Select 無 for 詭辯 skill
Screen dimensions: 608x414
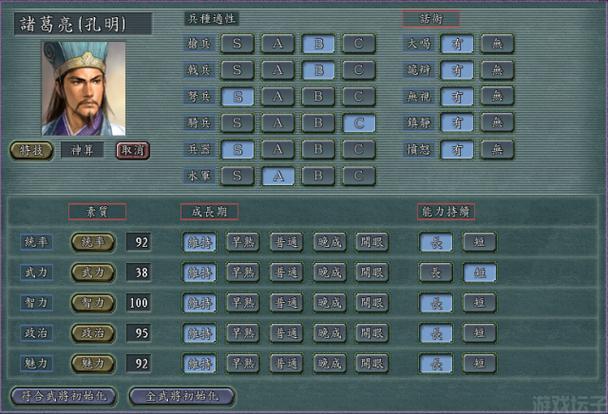click(495, 71)
